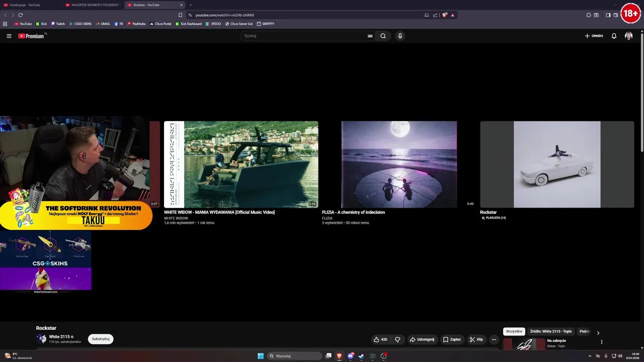Open the YouTube guide hamburger menu
The height and width of the screenshot is (362, 644).
tap(9, 36)
